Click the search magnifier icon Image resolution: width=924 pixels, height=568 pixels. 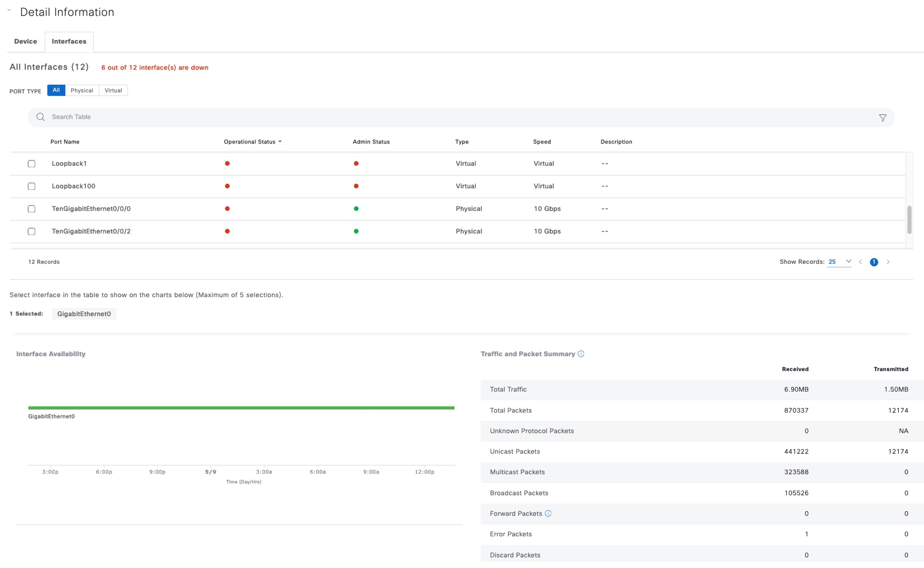[40, 117]
